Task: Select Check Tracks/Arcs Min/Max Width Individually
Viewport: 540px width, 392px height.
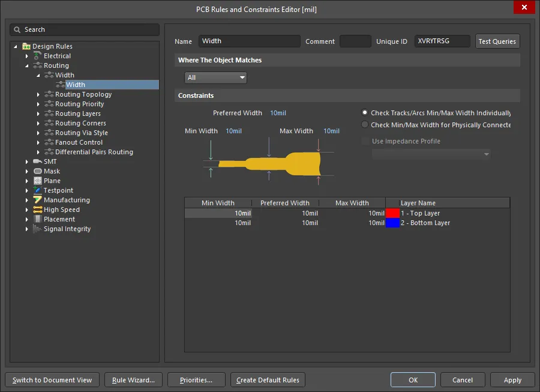Action: [365, 113]
